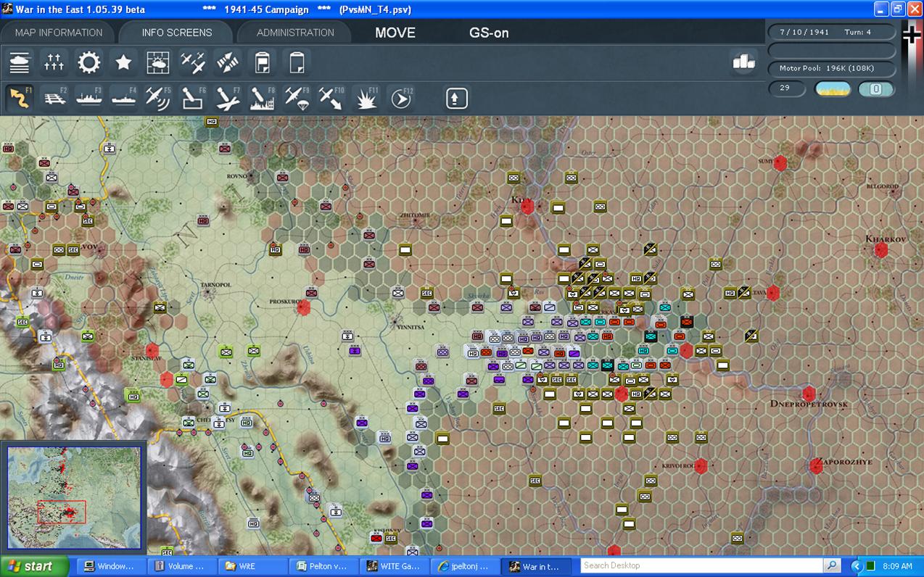Click the German cross side indicator

[912, 33]
